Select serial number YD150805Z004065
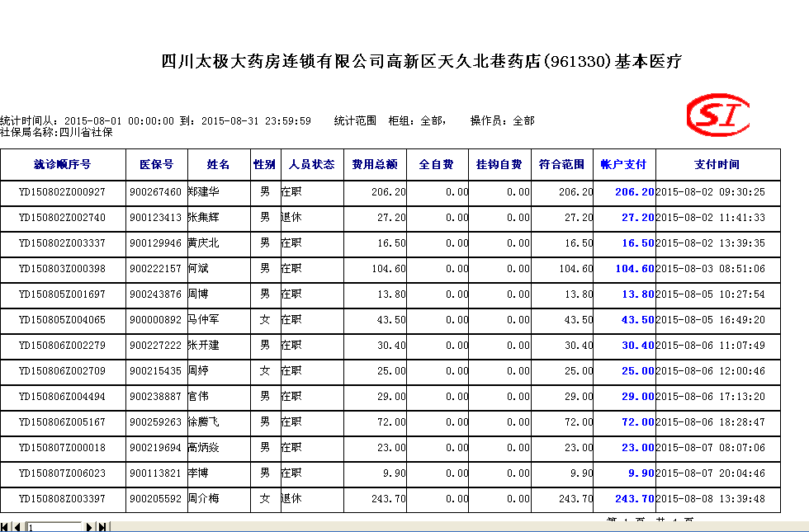Screen dimensions: 809x532 [x=63, y=320]
